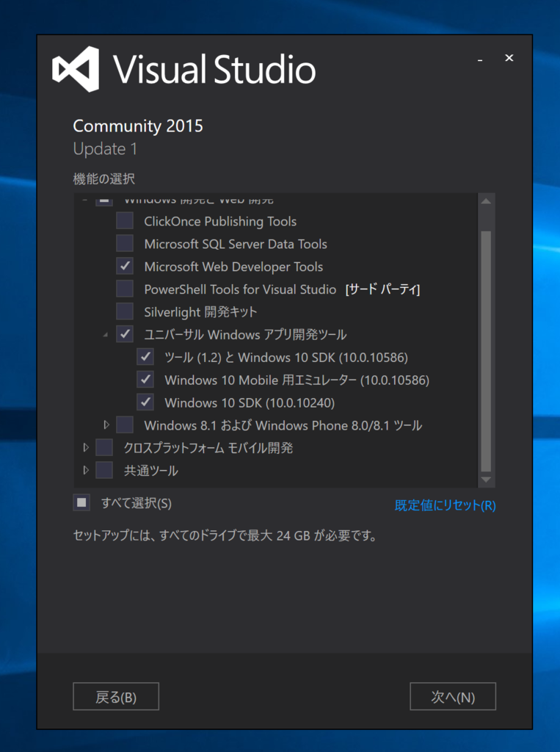
Task: Close the Visual Studio installer window
Action: (x=509, y=58)
